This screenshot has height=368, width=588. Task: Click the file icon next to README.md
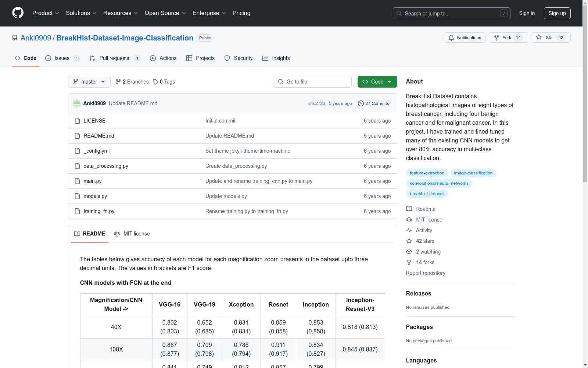tap(77, 136)
